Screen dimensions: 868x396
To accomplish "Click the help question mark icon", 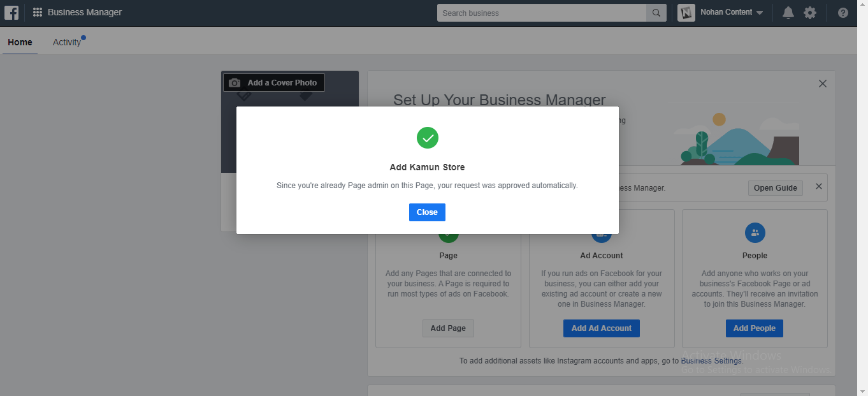I will 843,13.
